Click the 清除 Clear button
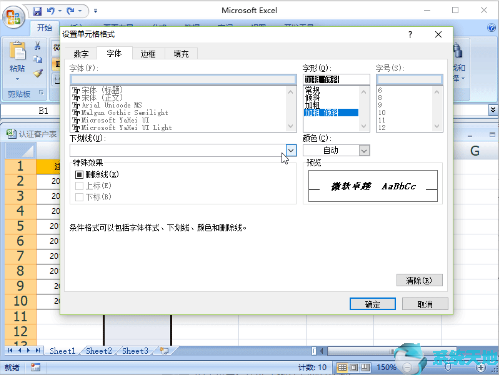The image size is (499, 375). pos(419,280)
